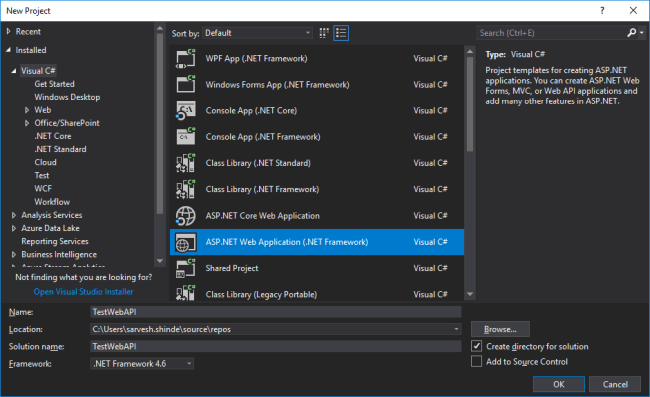Expand the Office/SharePoint subcategory
Image resolution: width=650 pixels, height=397 pixels.
pyautogui.click(x=27, y=123)
